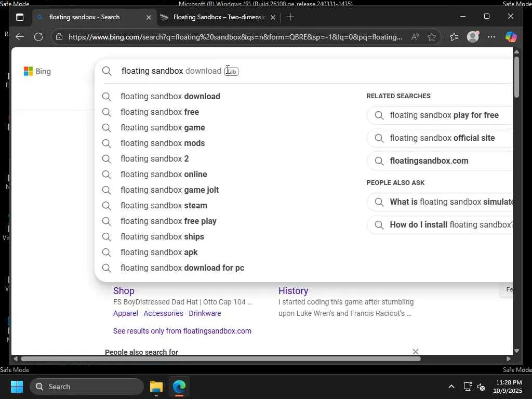Open File Explorer from taskbar

point(156,387)
